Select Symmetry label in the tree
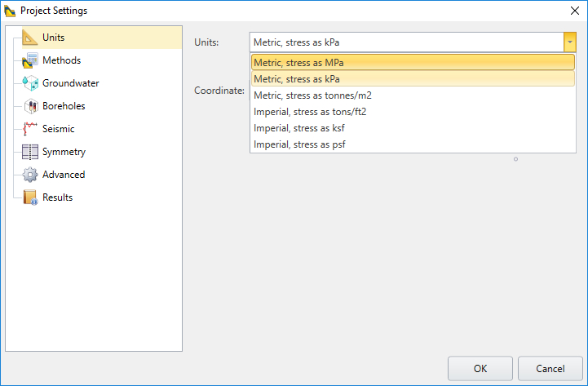 [x=64, y=152]
